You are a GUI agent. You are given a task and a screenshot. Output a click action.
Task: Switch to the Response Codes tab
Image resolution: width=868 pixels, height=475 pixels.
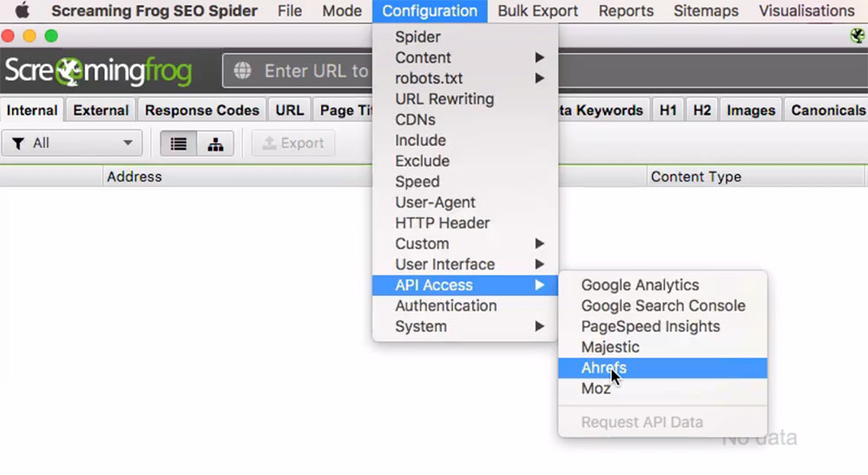pyautogui.click(x=202, y=110)
